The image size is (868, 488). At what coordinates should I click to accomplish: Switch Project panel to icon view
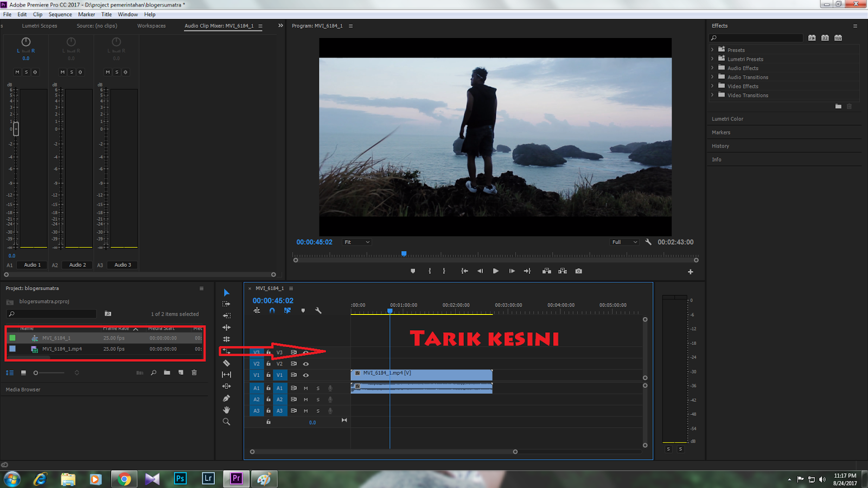click(x=23, y=373)
